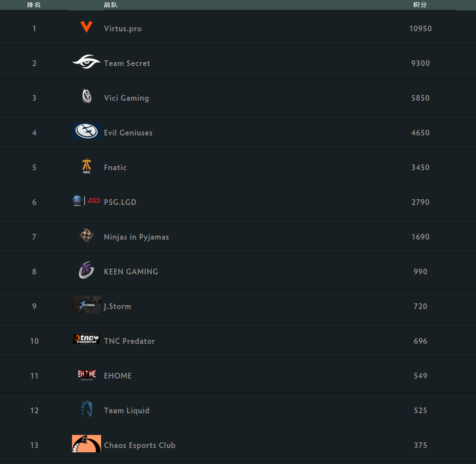Click the 10950 points value
Screen dimensions: 476x464
click(420, 29)
